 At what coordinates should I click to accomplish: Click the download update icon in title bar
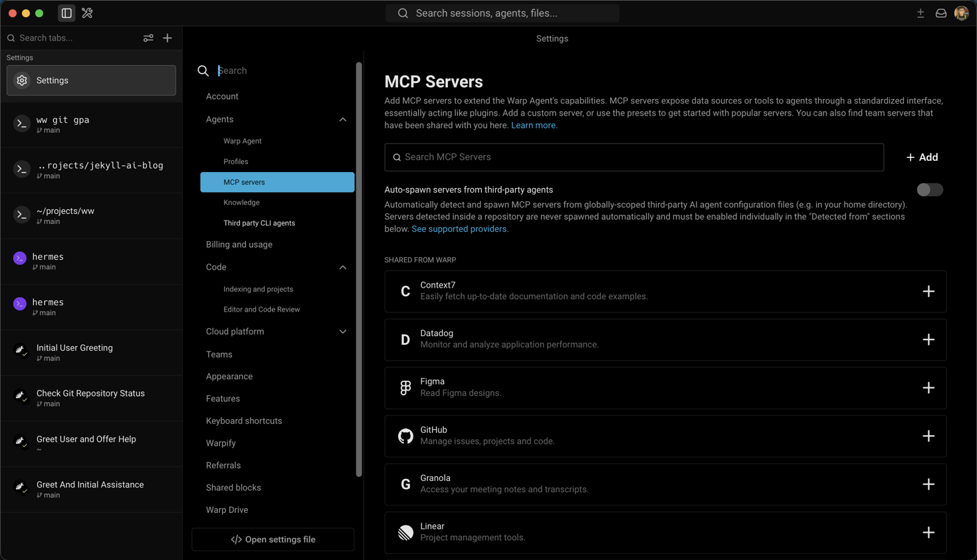pyautogui.click(x=921, y=13)
